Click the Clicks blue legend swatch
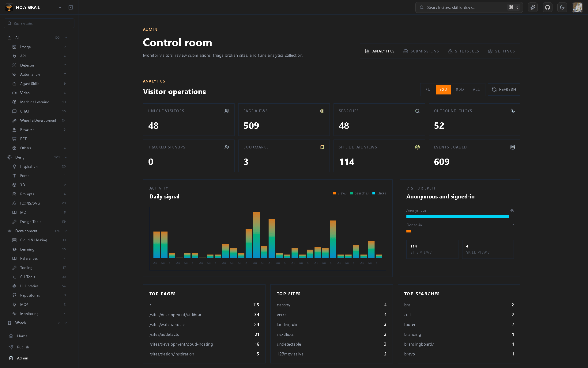Image resolution: width=588 pixels, height=368 pixels. pos(374,193)
